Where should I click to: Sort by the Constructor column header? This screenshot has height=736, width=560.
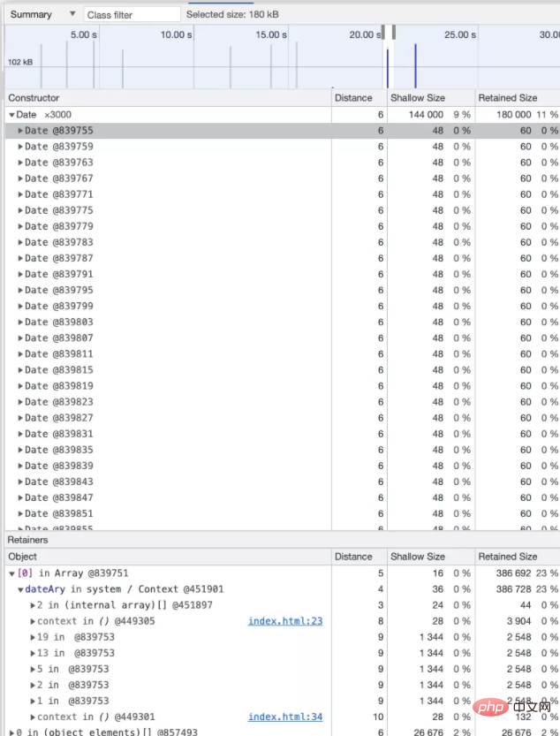pyautogui.click(x=168, y=98)
